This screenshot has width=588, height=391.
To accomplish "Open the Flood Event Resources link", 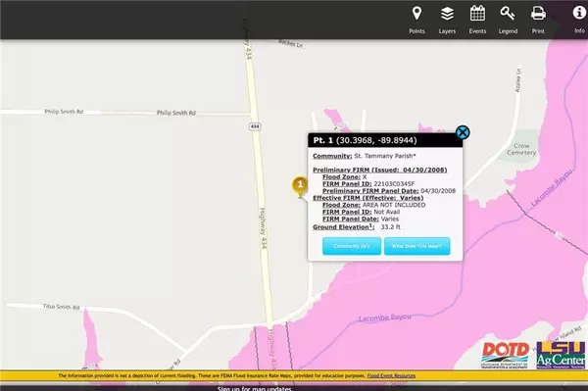I will pyautogui.click(x=391, y=375).
